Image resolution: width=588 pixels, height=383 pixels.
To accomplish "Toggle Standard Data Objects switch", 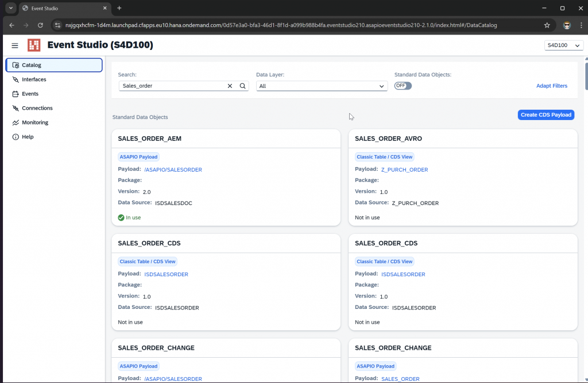I will [x=403, y=86].
